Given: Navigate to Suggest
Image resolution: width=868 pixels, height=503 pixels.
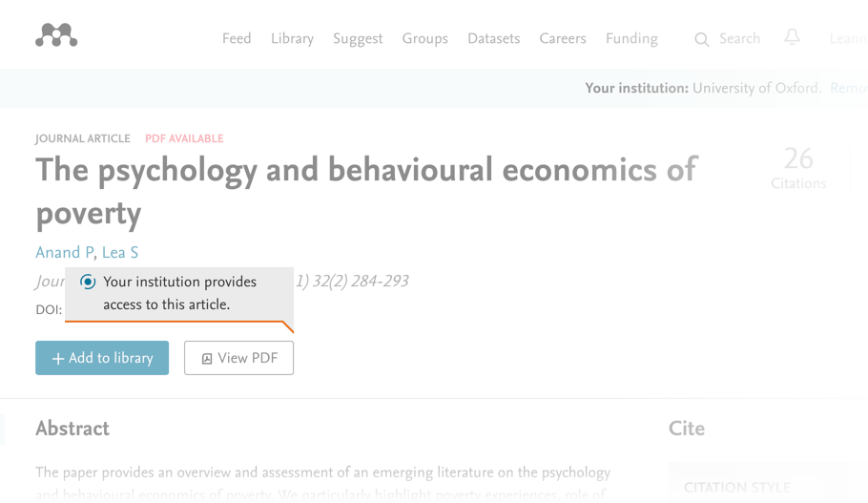Looking at the screenshot, I should (x=358, y=39).
